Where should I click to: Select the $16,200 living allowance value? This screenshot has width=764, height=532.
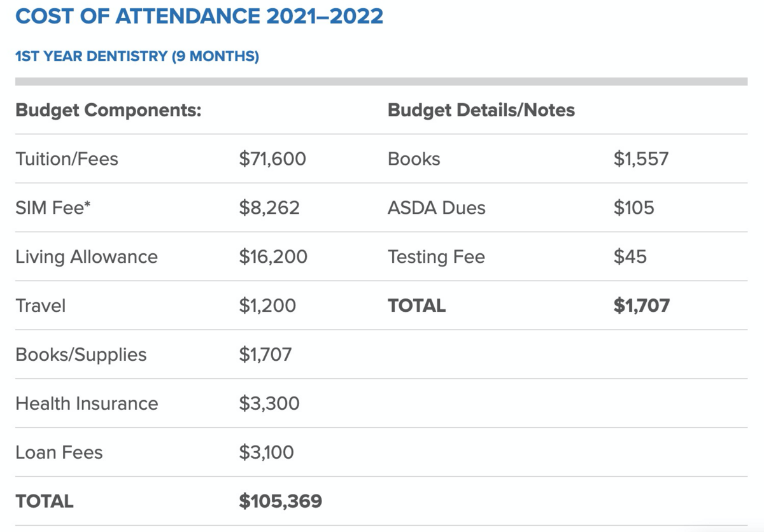point(273,256)
